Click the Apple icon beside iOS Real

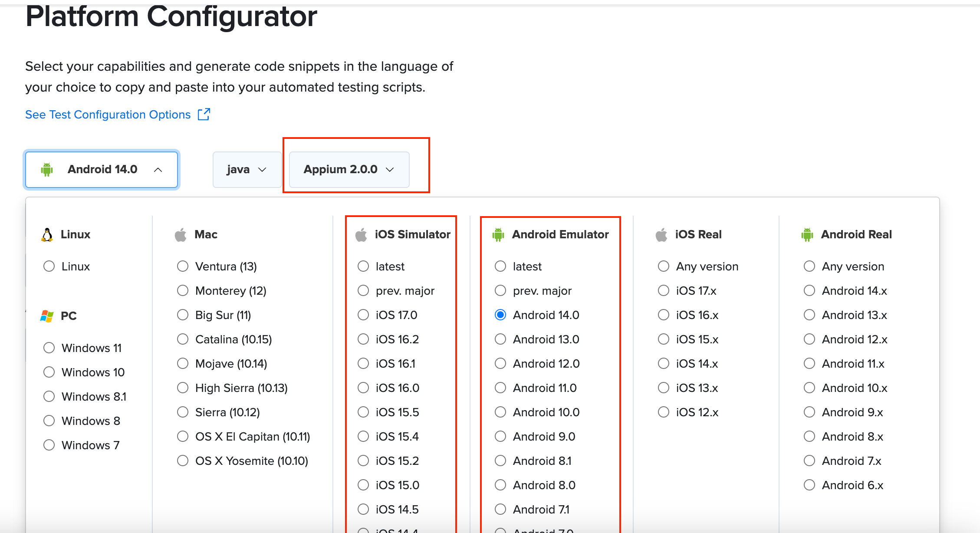click(x=661, y=235)
